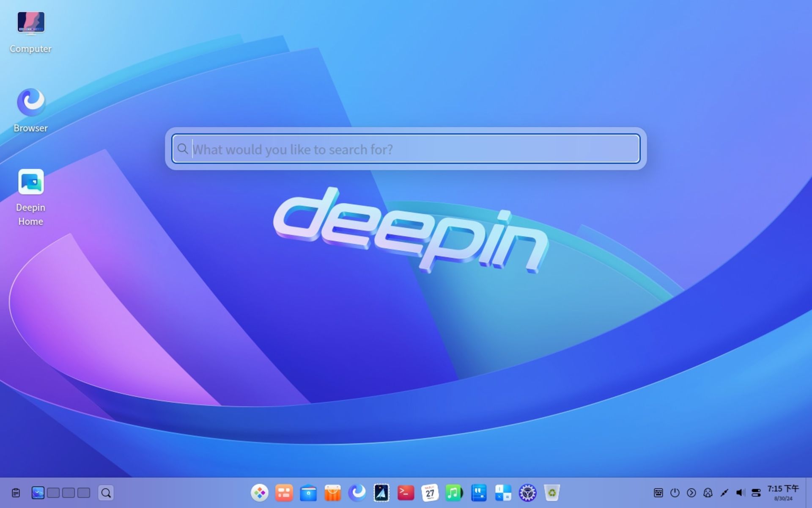Screen dimensions: 812x508
Task: Open the Browser desktop shortcut
Action: 30,110
